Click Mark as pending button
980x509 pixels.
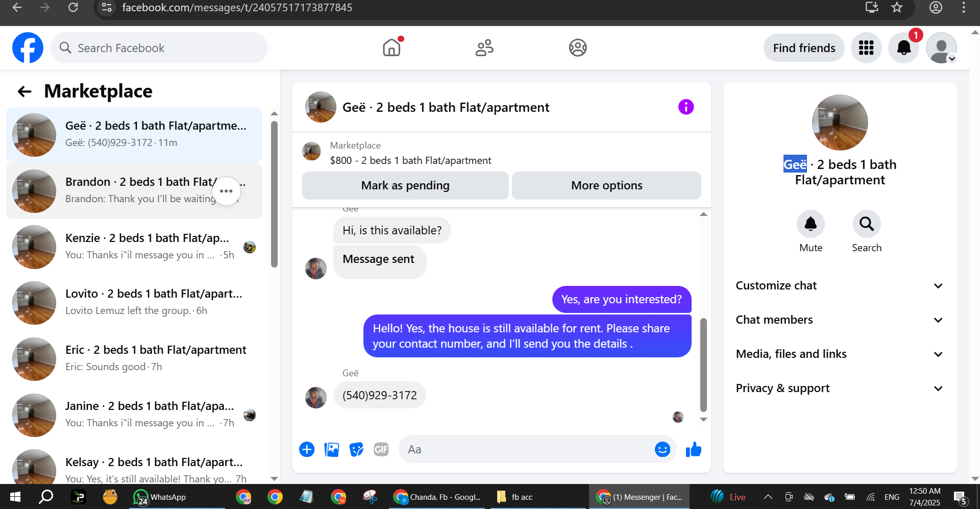[405, 185]
